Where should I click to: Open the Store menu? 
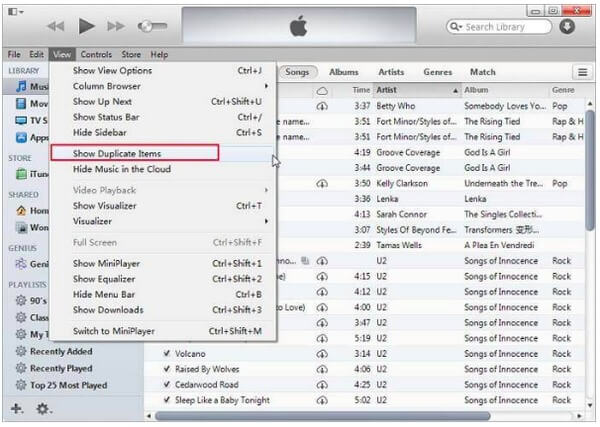131,55
